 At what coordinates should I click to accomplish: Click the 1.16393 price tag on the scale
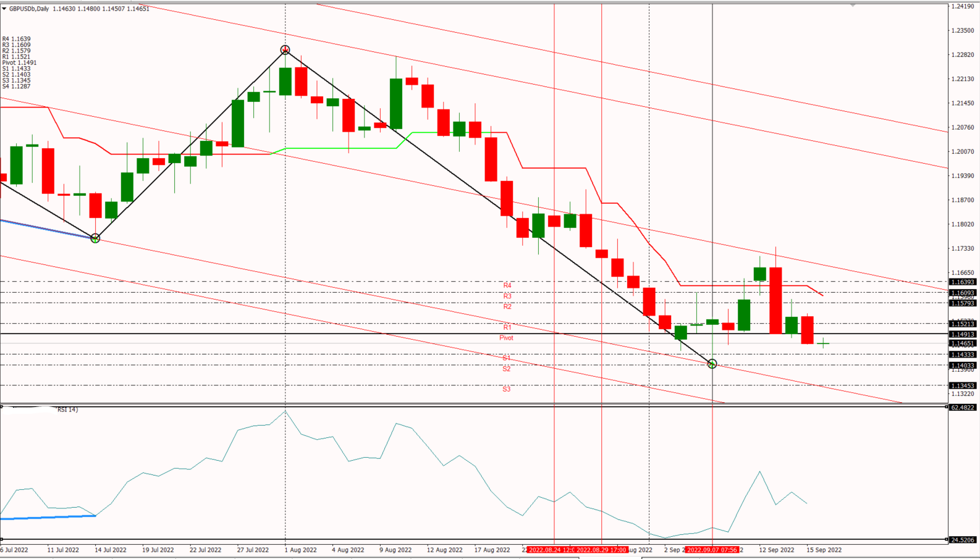pos(963,282)
